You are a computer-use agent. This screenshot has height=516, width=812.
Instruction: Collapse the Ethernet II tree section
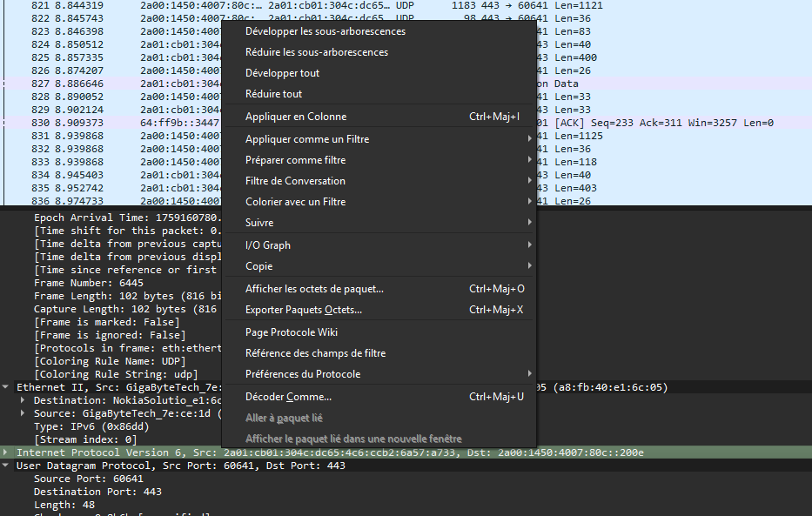pyautogui.click(x=7, y=387)
